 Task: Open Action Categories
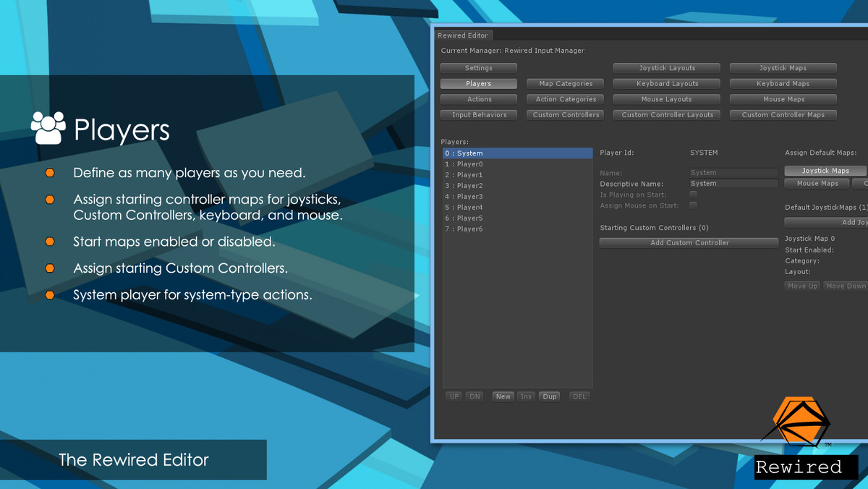(x=566, y=99)
